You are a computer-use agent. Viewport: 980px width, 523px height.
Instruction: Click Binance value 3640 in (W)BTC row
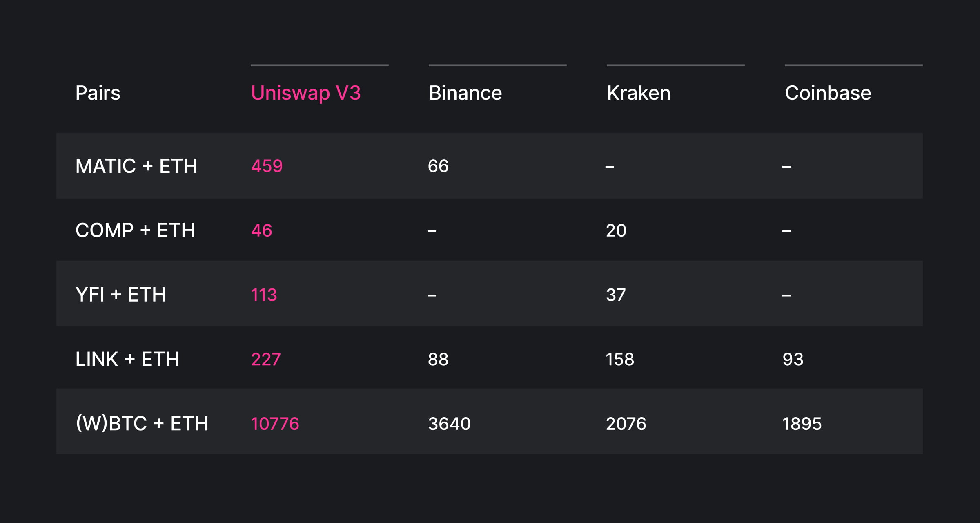coord(449,424)
